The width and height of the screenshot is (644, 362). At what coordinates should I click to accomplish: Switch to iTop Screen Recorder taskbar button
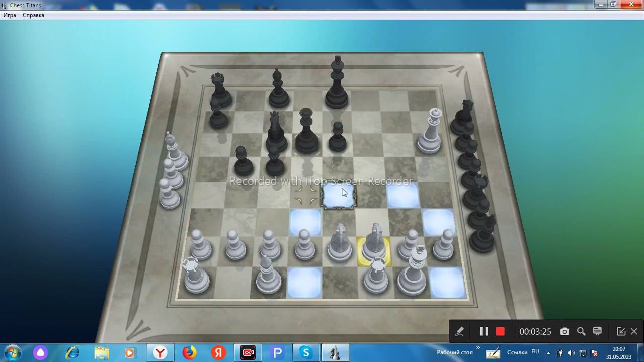coord(248,353)
